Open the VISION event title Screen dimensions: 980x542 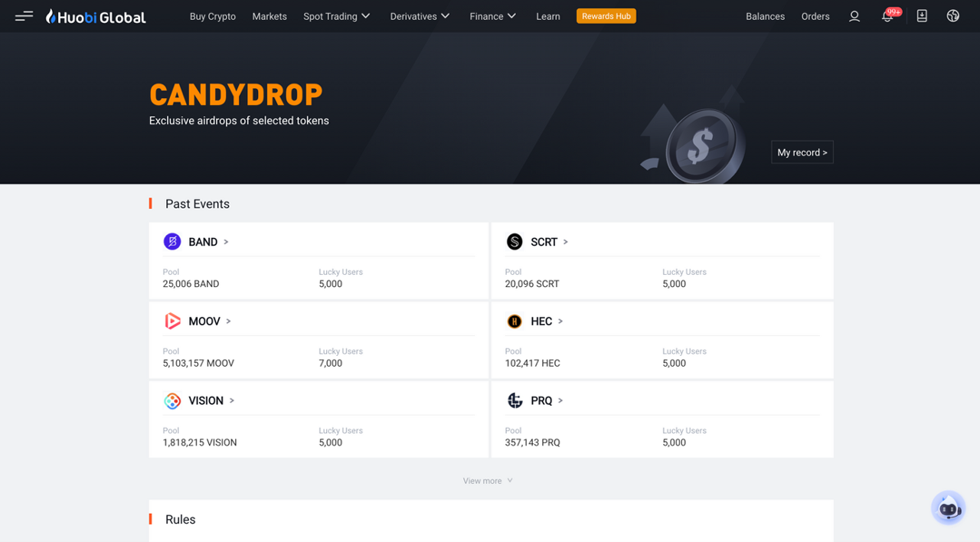[206, 400]
